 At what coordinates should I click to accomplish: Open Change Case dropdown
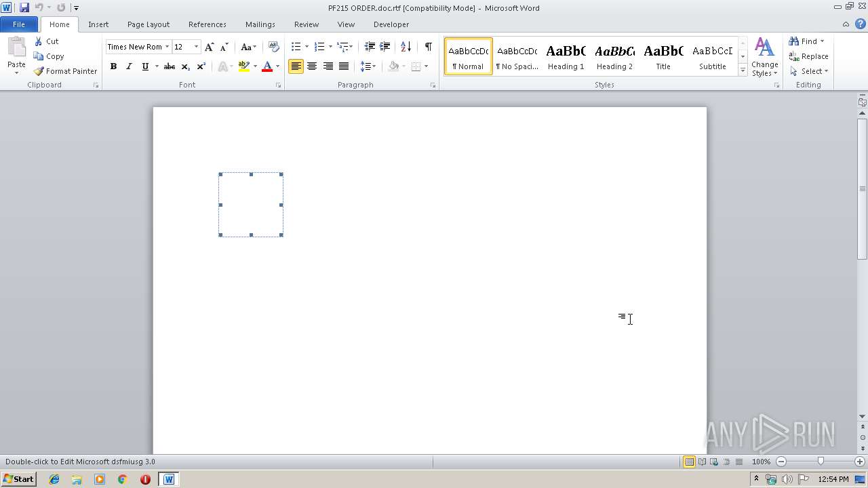[249, 47]
